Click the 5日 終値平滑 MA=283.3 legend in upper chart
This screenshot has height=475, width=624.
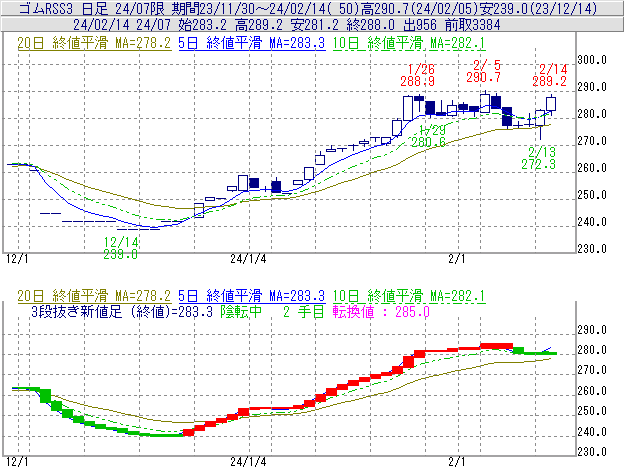coord(252,43)
